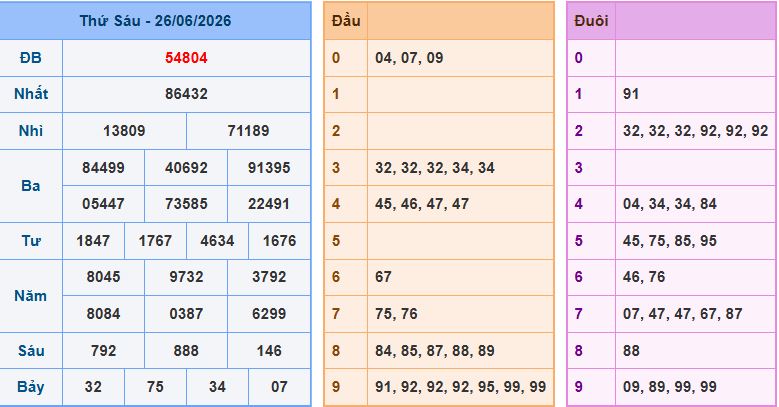The image size is (779, 407).
Task: Select Năm prize number 8045
Action: 103,277
